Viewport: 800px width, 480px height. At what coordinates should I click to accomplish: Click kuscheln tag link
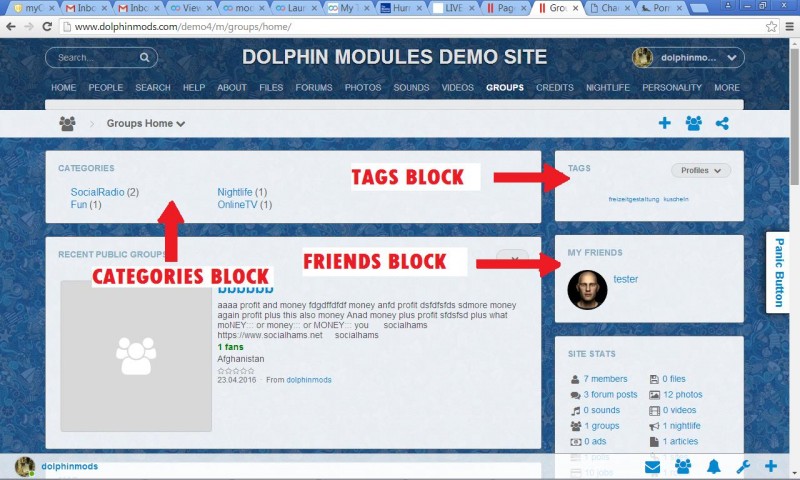point(676,199)
